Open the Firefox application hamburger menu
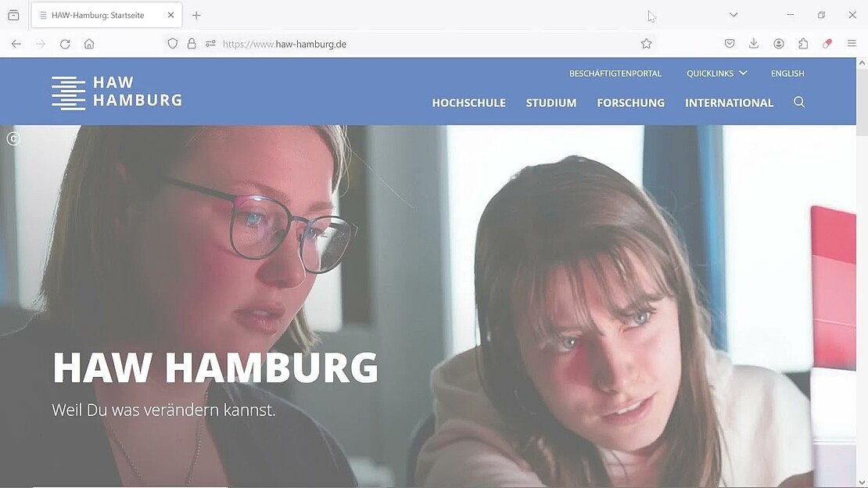Screen dimensions: 868x488 852,44
